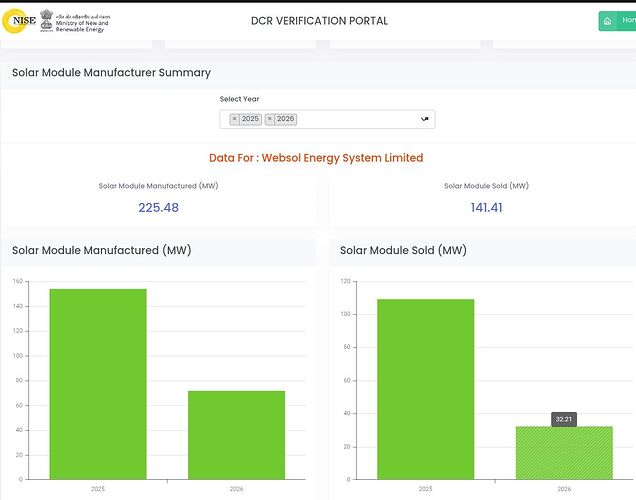Screen dimensions: 636x500
Task: Click the 'Solar Module Manufactured (MW)' chart heading
Action: (101, 250)
